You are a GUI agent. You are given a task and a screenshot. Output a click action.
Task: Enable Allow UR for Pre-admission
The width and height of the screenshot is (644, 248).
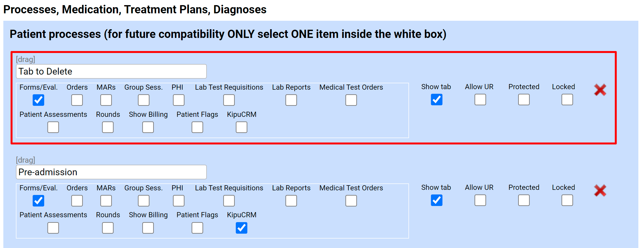click(x=480, y=201)
